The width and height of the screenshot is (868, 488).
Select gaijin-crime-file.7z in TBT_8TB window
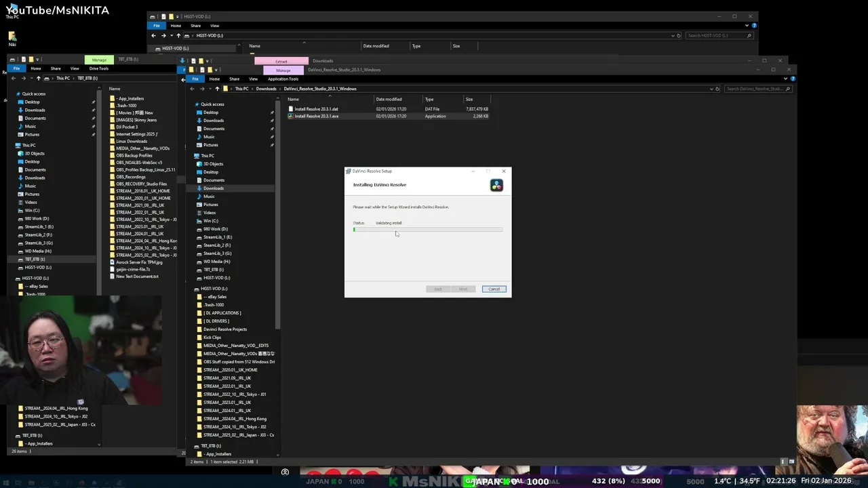point(133,269)
